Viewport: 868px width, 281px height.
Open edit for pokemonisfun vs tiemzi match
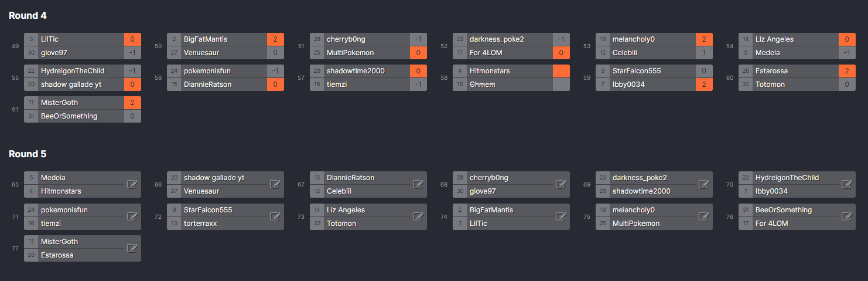[x=132, y=216]
